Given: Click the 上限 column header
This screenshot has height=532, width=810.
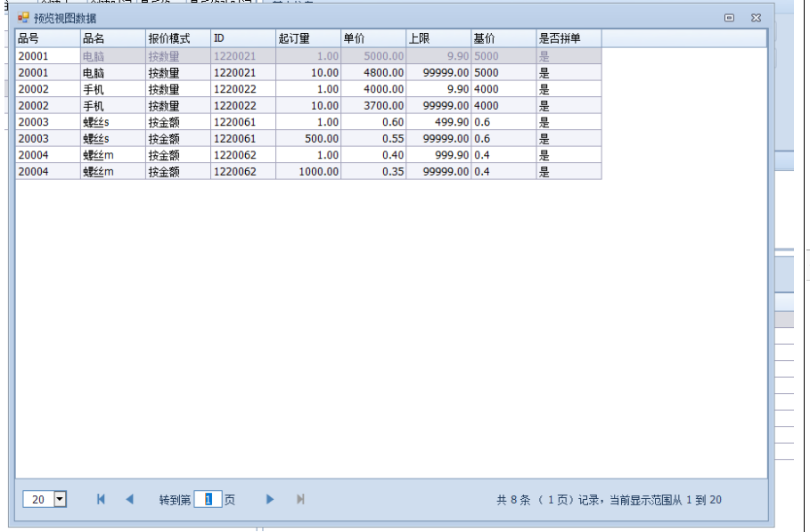Looking at the screenshot, I should (438, 38).
